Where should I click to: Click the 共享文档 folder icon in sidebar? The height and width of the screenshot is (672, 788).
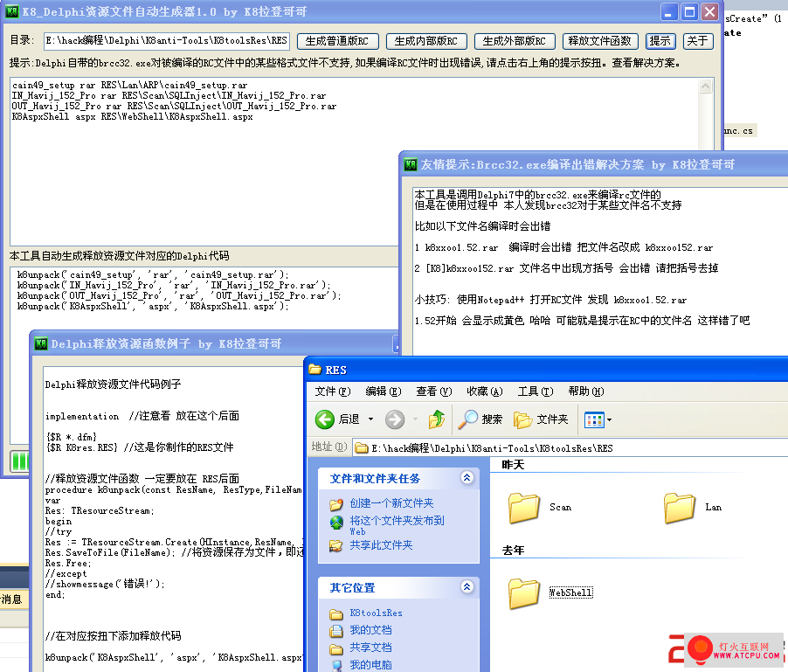335,648
